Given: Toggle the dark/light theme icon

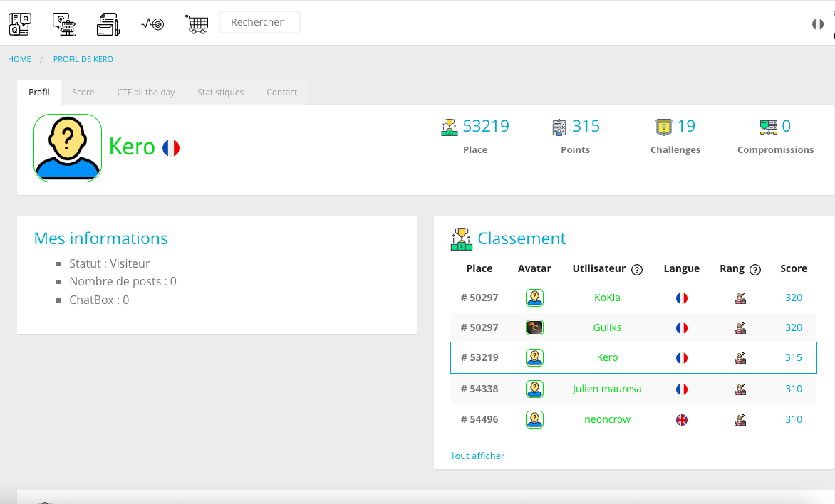Looking at the screenshot, I should [817, 24].
